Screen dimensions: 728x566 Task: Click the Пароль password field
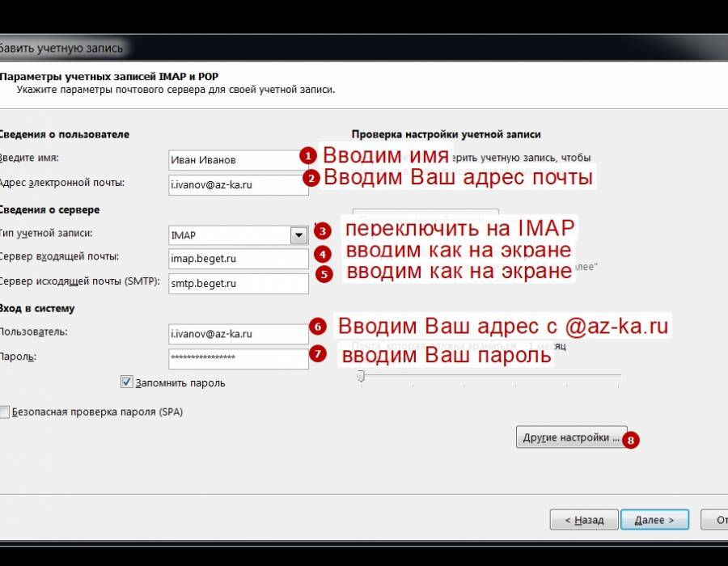coord(238,359)
